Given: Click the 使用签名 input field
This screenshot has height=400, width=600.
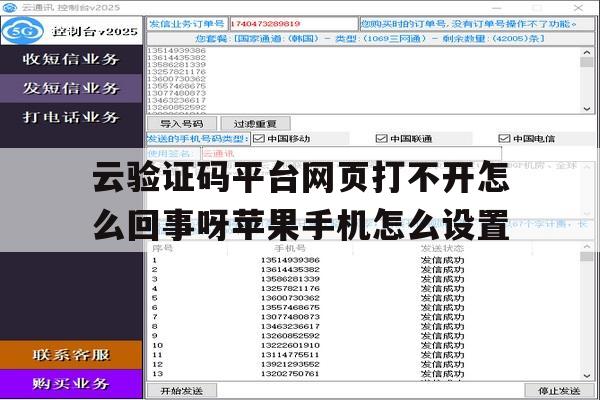Looking at the screenshot, I should coord(351,154).
